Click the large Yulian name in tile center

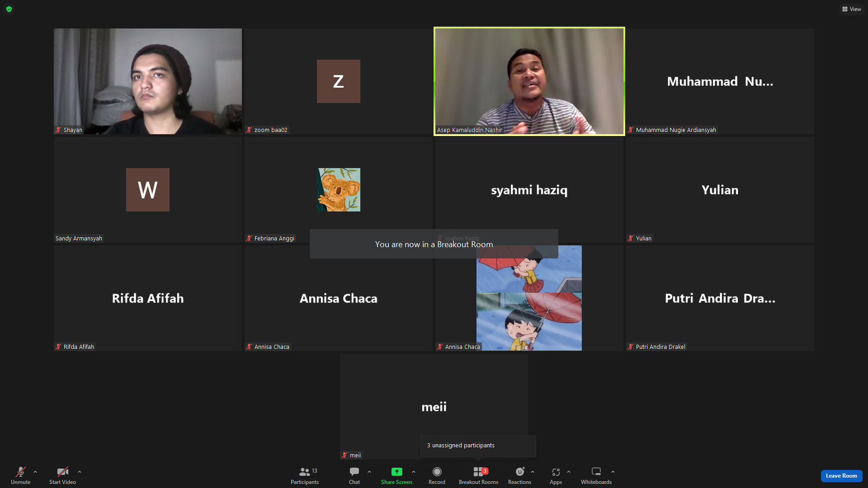720,190
